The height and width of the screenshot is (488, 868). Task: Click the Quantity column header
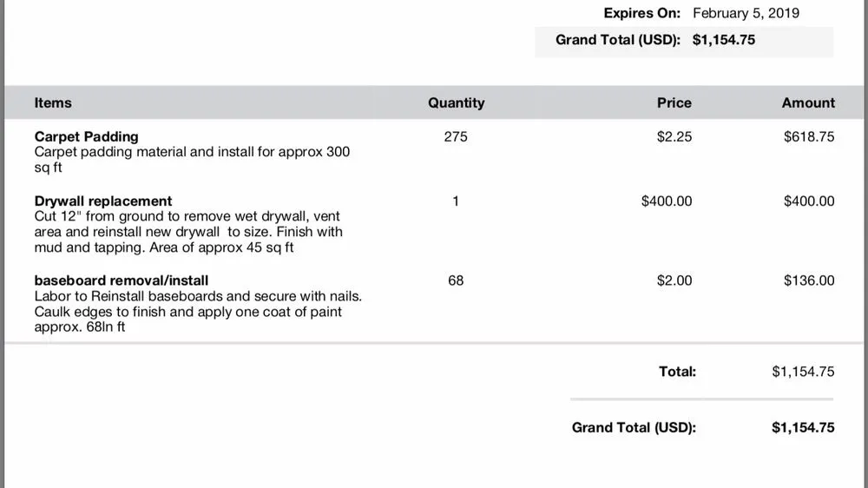coord(456,102)
